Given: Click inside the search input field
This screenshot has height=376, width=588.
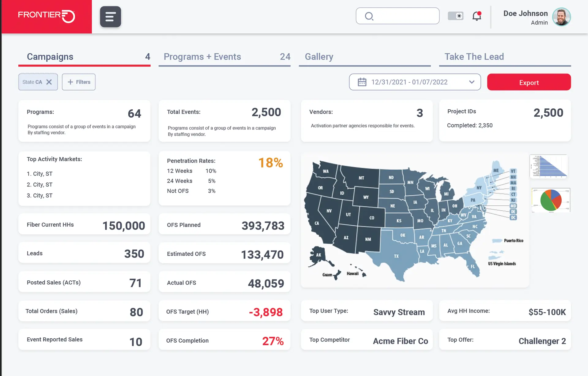Looking at the screenshot, I should point(398,16).
